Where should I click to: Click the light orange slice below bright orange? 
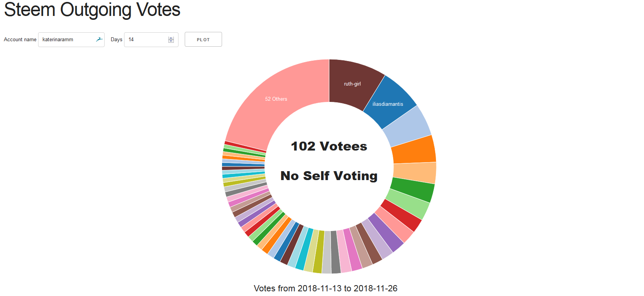415,173
